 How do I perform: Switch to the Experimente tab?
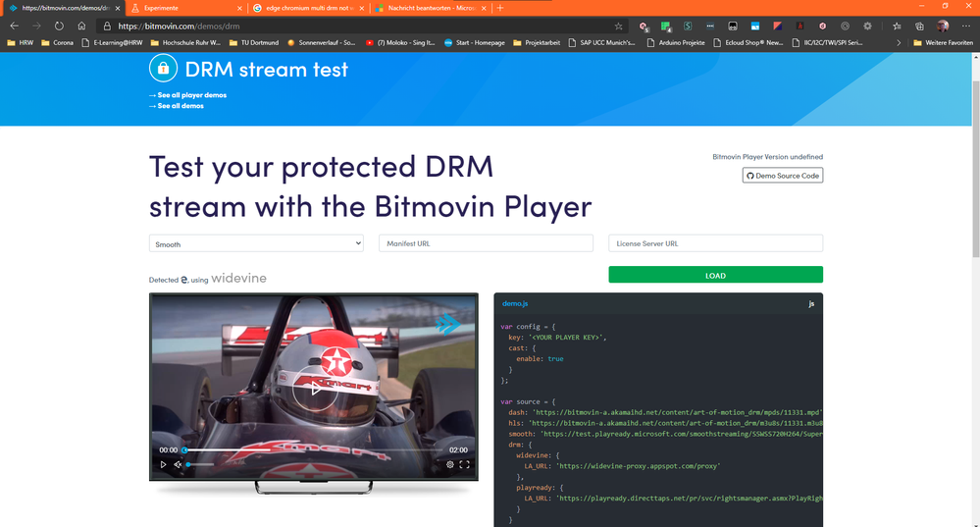point(185,8)
